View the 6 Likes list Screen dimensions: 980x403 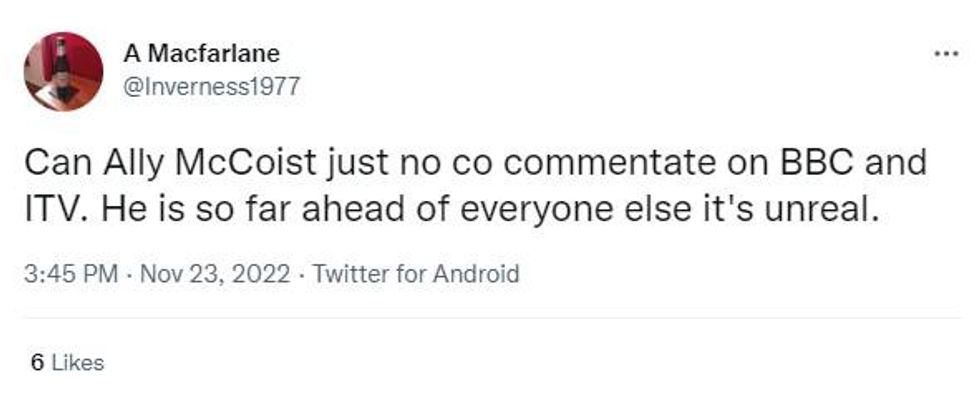pos(67,363)
